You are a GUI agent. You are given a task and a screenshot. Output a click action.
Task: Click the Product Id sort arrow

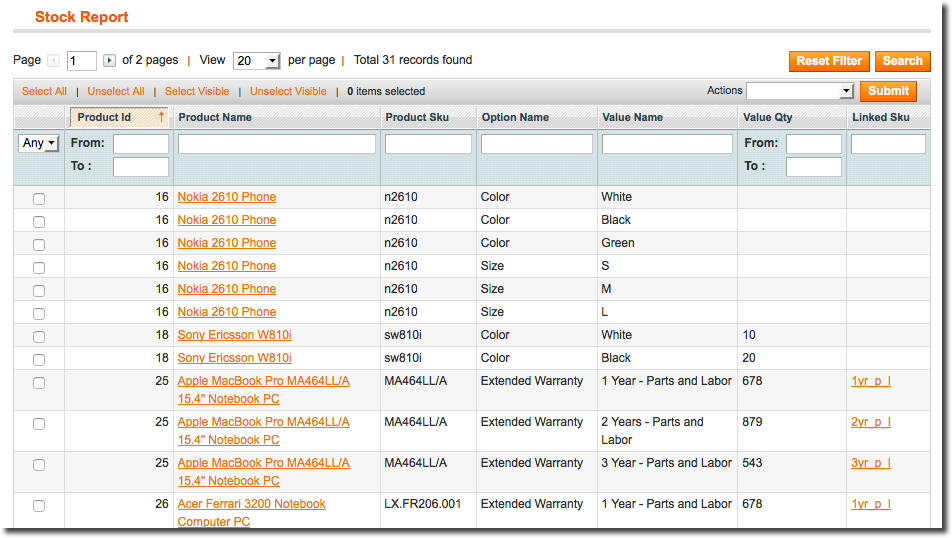coord(162,117)
